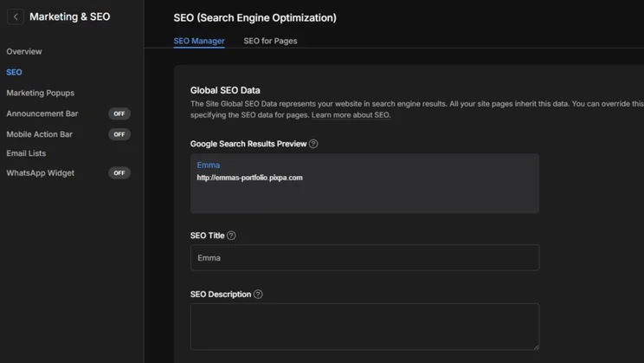The image size is (644, 363).
Task: Focus the SEO Title input field
Action: pyautogui.click(x=364, y=258)
